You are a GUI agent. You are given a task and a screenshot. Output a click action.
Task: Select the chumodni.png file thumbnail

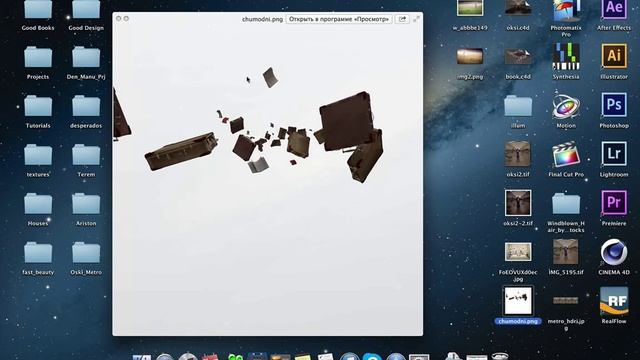tap(518, 301)
